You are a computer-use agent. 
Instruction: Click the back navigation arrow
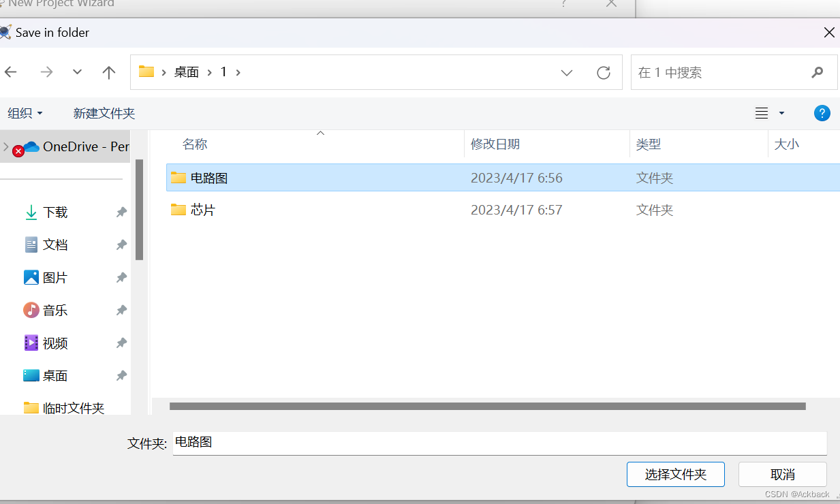[12, 72]
